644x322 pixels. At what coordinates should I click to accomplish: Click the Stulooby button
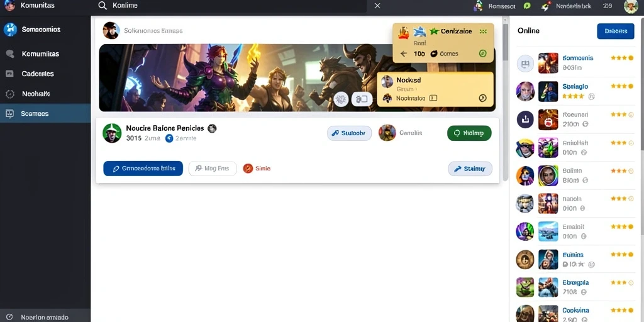click(349, 133)
